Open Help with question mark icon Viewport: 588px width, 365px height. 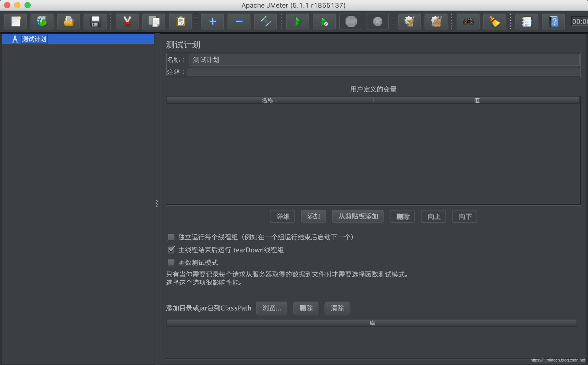[x=553, y=21]
